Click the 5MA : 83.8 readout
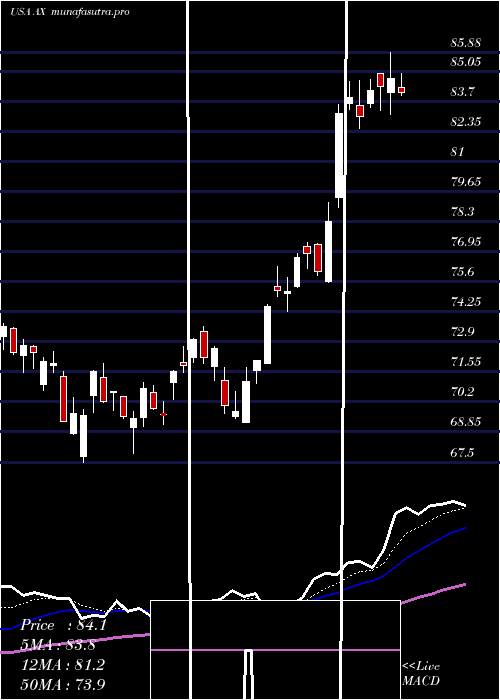This screenshot has height=700, width=500. pyautogui.click(x=60, y=645)
